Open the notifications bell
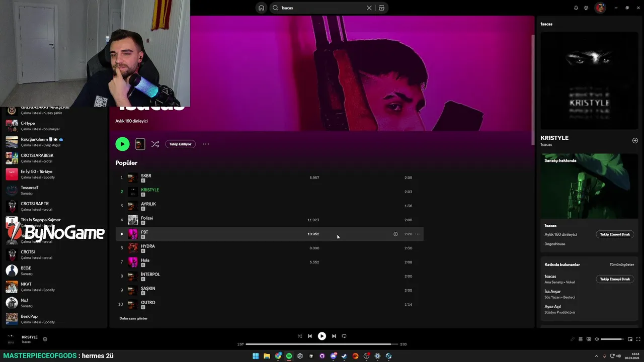This screenshot has height=362, width=644. coord(576,8)
